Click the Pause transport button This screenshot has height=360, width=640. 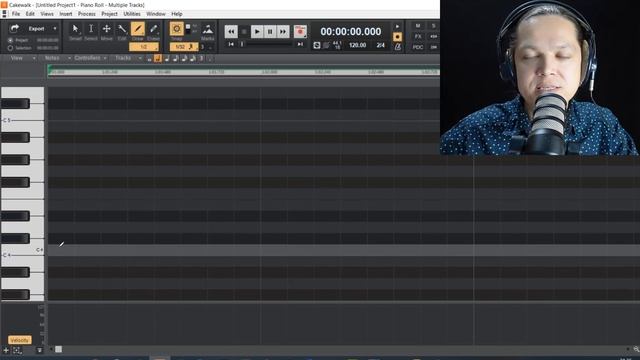coord(270,31)
